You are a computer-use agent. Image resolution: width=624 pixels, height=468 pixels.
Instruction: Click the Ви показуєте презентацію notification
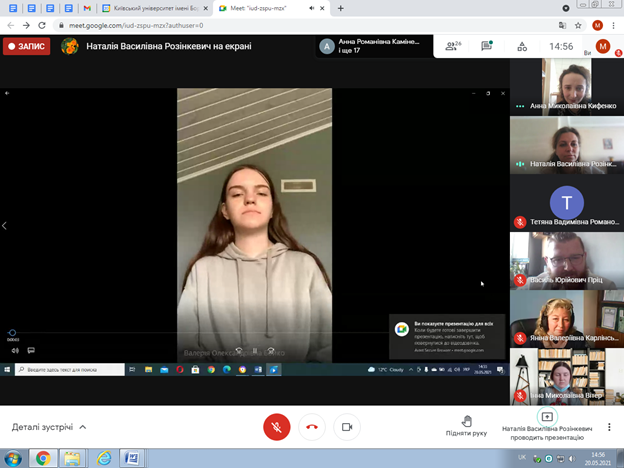coord(447,337)
